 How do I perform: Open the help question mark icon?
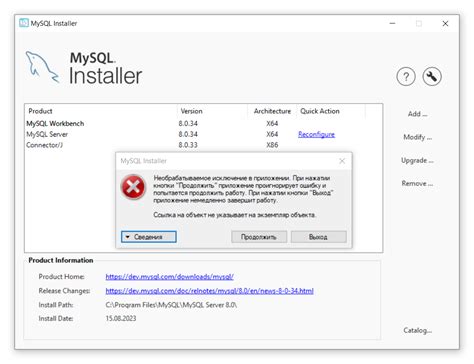[406, 77]
